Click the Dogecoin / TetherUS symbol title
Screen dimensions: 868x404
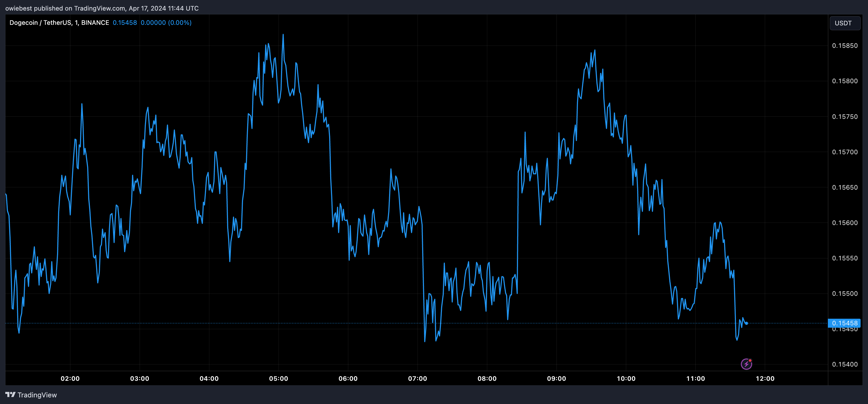point(40,22)
